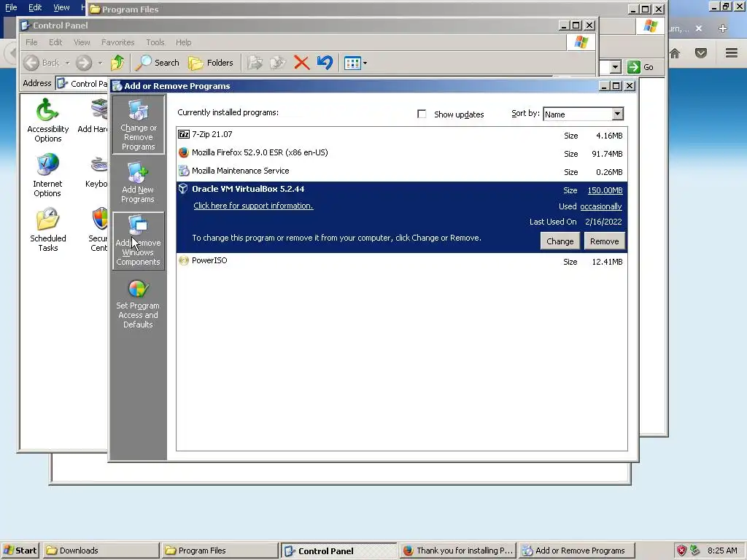Expand Back button history dropdown arrow
This screenshot has width=747, height=560.
pos(67,63)
